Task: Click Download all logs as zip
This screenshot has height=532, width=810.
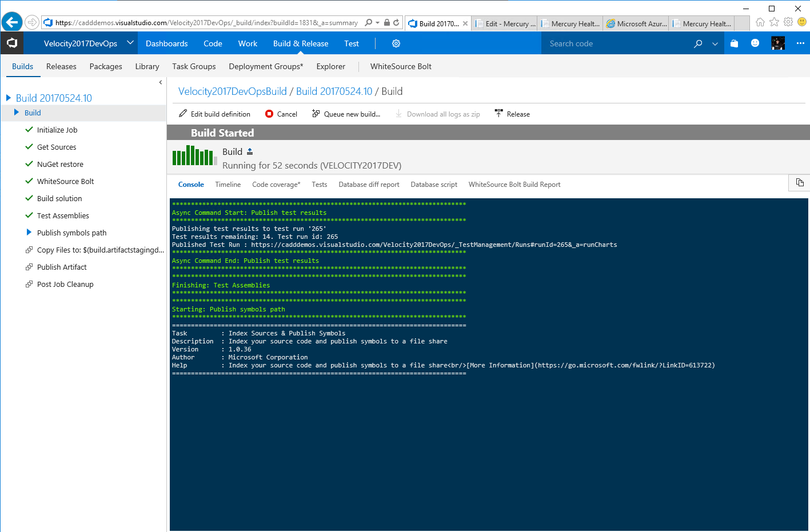Action: [438, 114]
